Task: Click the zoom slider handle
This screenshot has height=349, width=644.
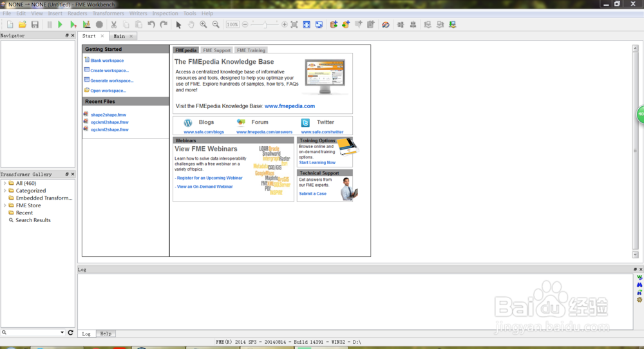Action: tap(265, 24)
